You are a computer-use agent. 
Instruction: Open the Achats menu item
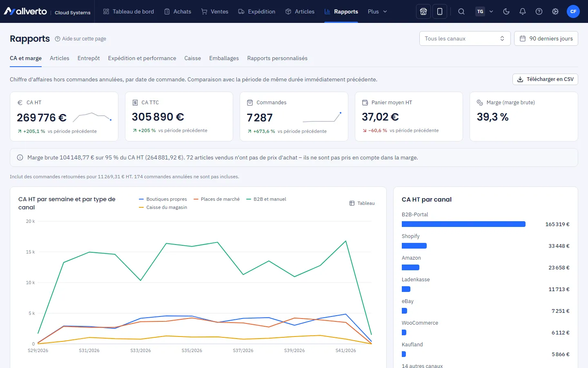click(178, 11)
